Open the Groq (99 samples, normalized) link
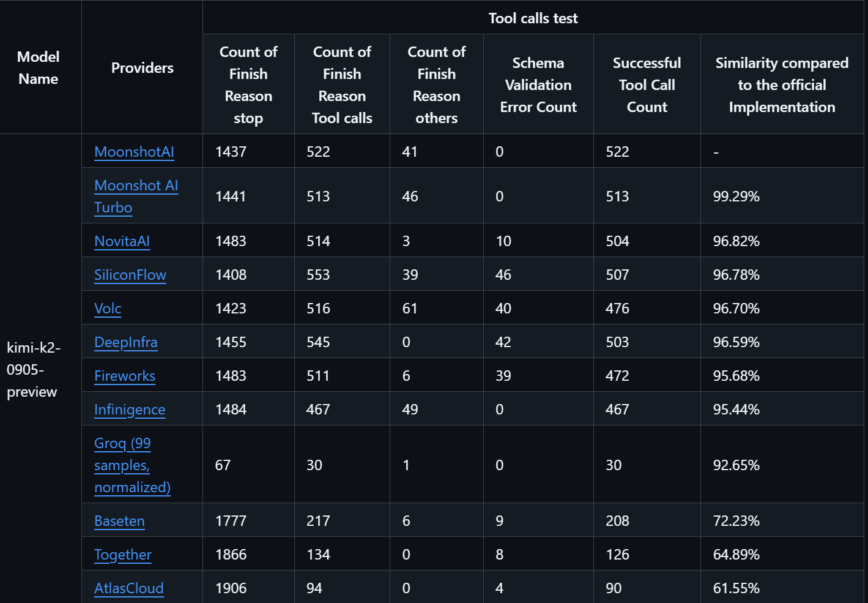 coord(132,465)
